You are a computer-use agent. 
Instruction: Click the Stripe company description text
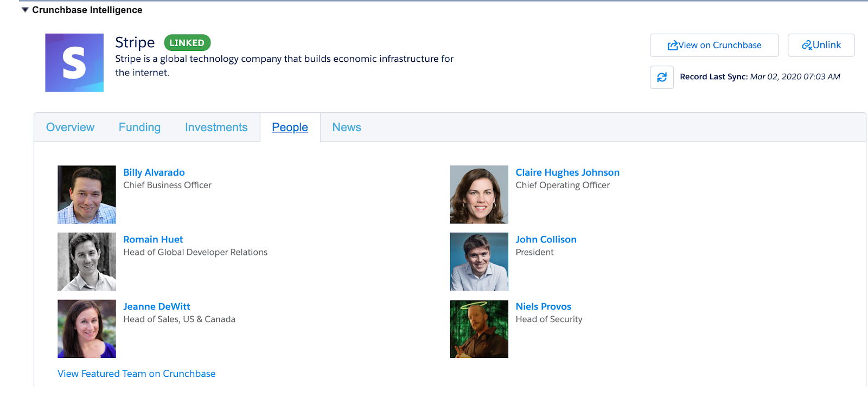[284, 66]
